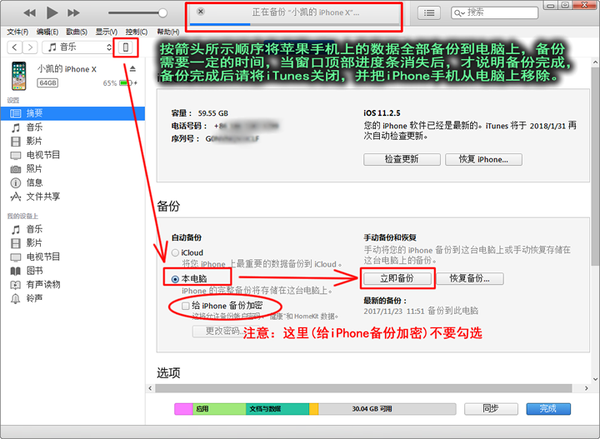The image size is (600, 439).
Task: Open the 歌曲(S) menu
Action: [77, 32]
